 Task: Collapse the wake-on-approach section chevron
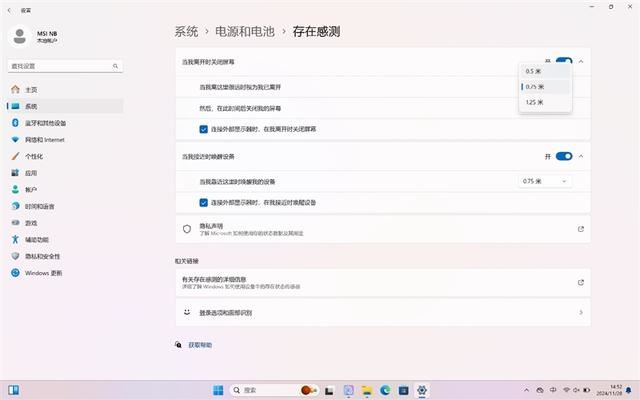581,156
